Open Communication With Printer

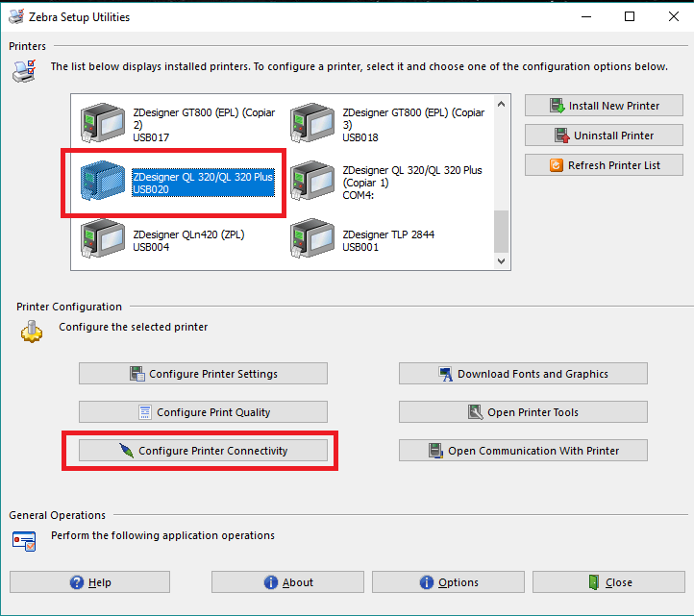(523, 451)
